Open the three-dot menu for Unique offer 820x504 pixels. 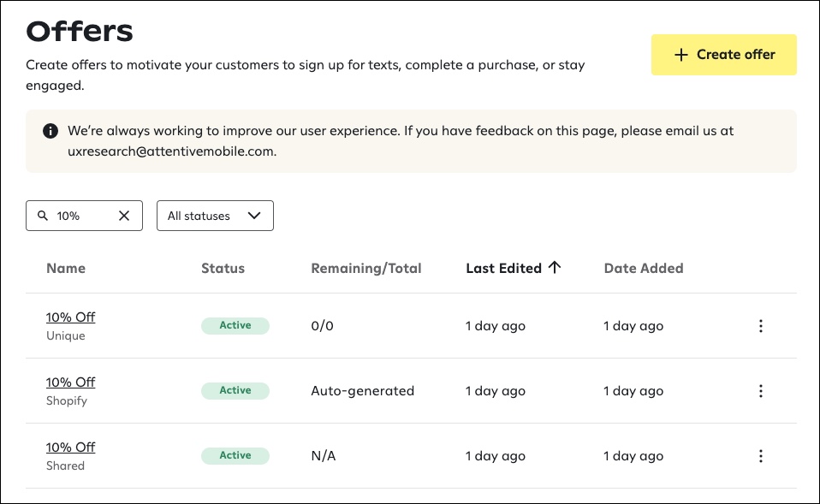pyautogui.click(x=760, y=326)
